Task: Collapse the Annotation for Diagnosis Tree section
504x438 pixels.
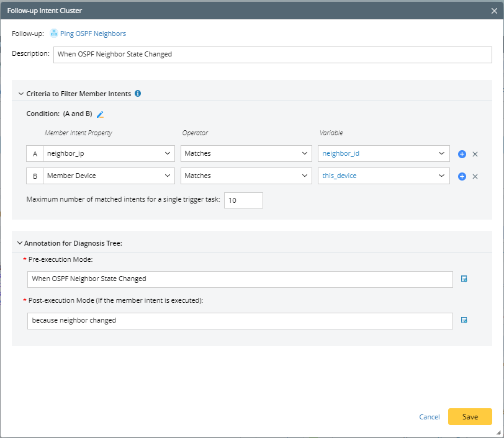Action: 20,243
